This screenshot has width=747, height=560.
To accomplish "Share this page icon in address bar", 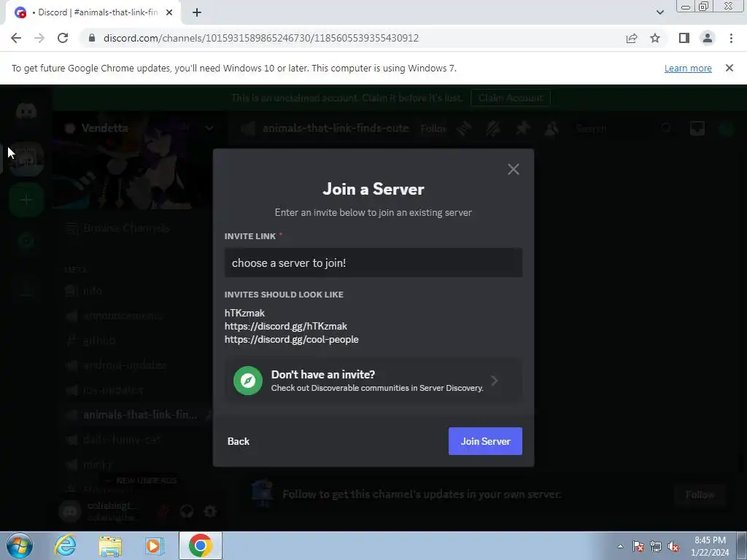I will coord(632,38).
